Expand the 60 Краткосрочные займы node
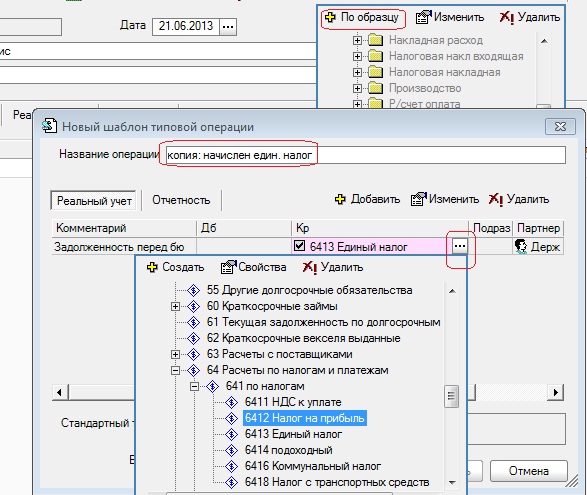This screenshot has width=587, height=495. tap(175, 306)
